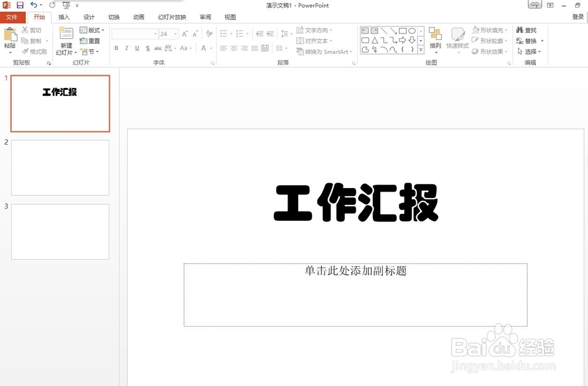Toggle bold formatting
This screenshot has width=588, height=386.
click(x=116, y=48)
